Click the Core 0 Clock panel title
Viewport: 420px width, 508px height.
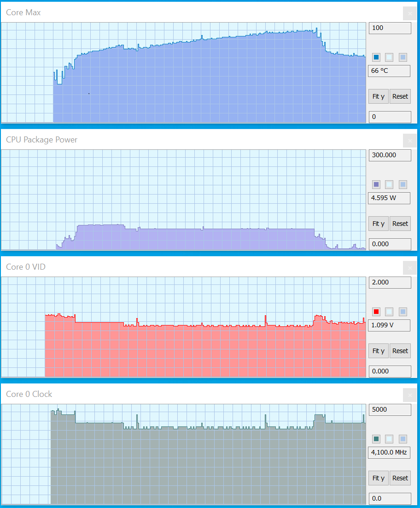pos(29,394)
